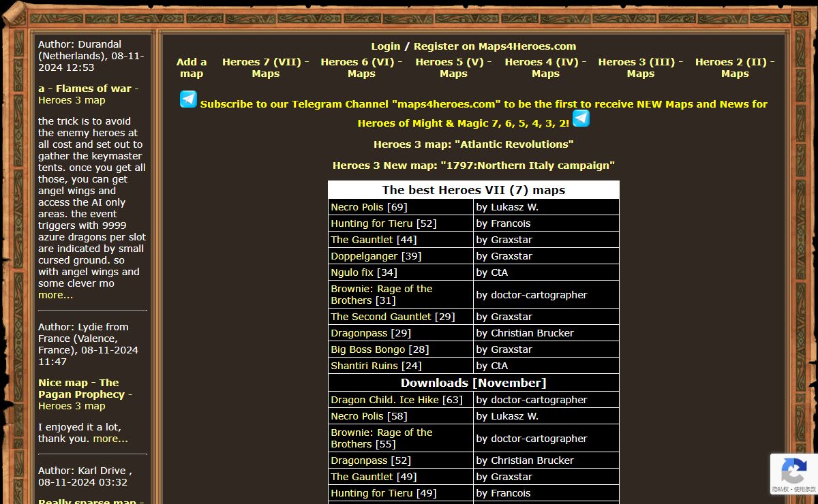Open Heroes 3 map "Atlantic Revolutions" link
Screen dimensions: 818x504
474,144
